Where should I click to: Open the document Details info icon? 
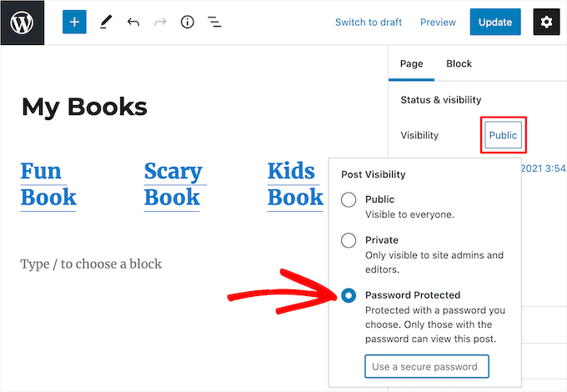click(188, 23)
